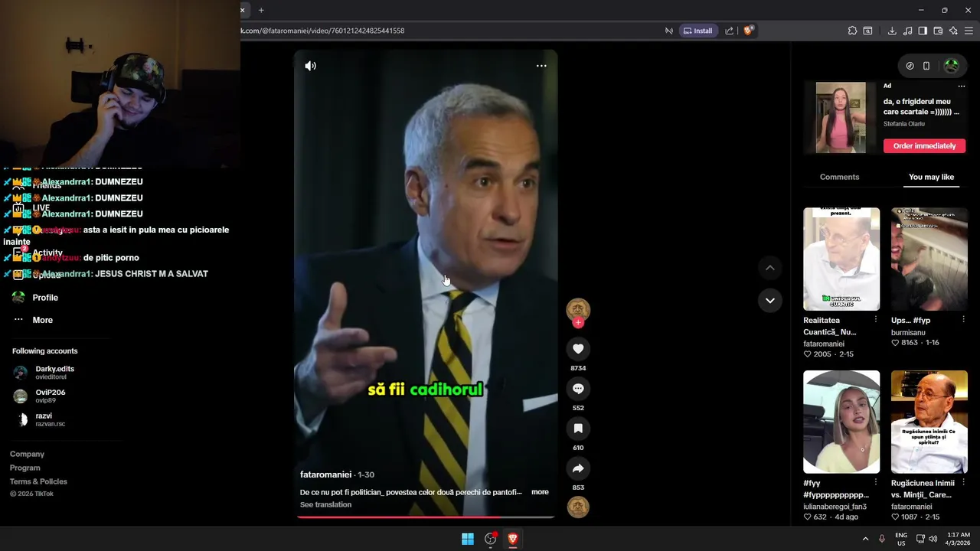Save the video with the bookmark icon

[578, 429]
